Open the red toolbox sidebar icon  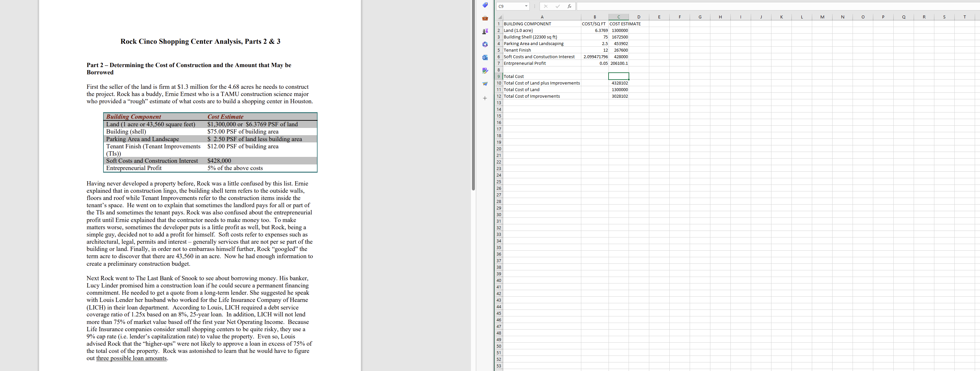pyautogui.click(x=485, y=18)
